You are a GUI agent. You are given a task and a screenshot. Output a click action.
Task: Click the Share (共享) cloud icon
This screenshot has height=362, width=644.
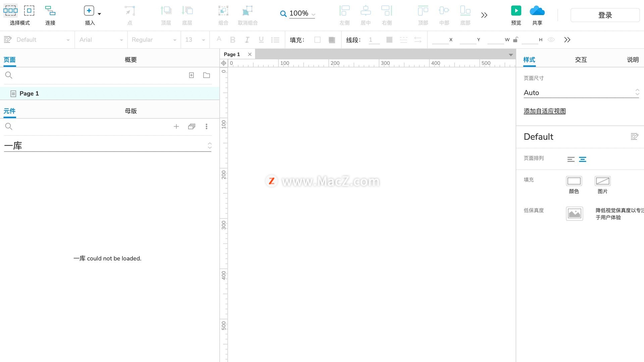537,11
